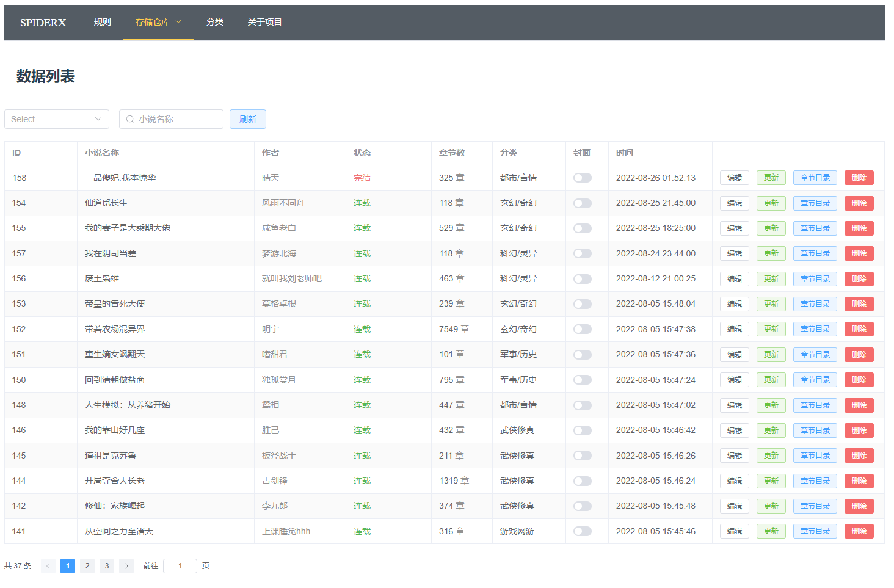This screenshot has width=894, height=588.
Task: Click the author 上课睡觉hhh
Action: (x=286, y=531)
